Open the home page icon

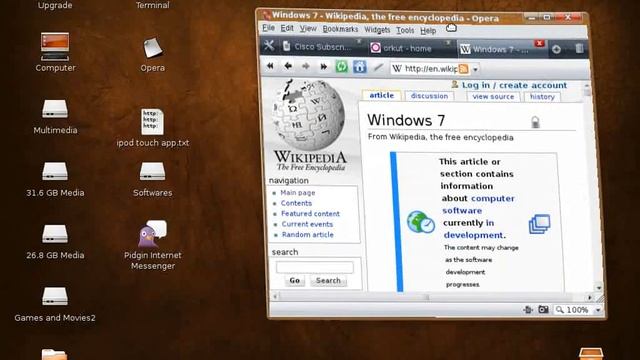point(360,67)
